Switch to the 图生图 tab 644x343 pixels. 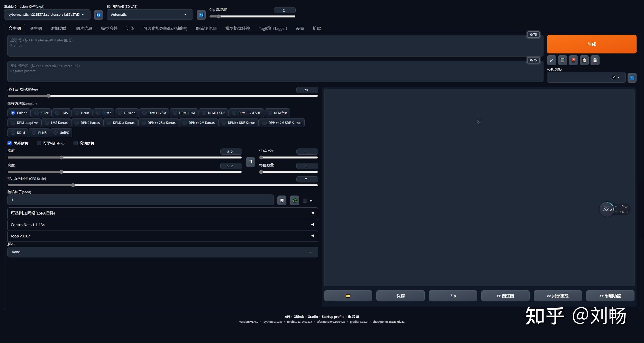click(36, 28)
